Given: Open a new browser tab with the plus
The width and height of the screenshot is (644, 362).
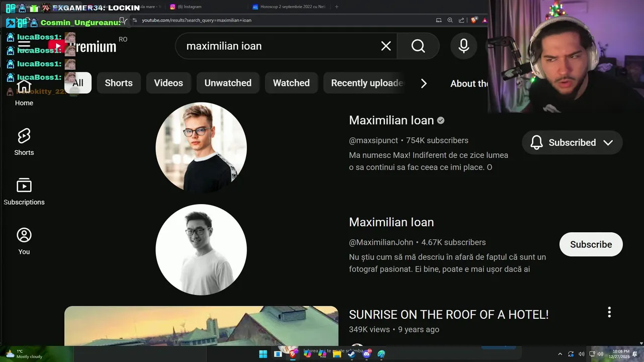Looking at the screenshot, I should click(x=337, y=7).
